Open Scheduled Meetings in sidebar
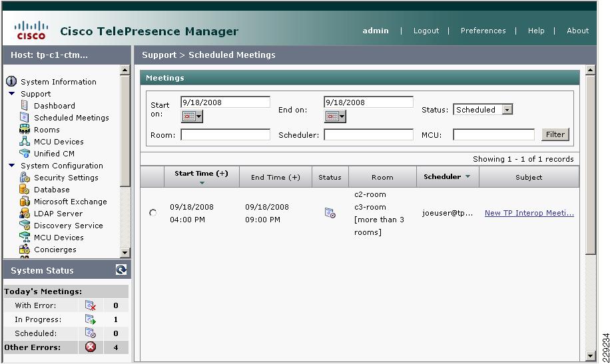The height and width of the screenshot is (364, 610). coord(71,117)
